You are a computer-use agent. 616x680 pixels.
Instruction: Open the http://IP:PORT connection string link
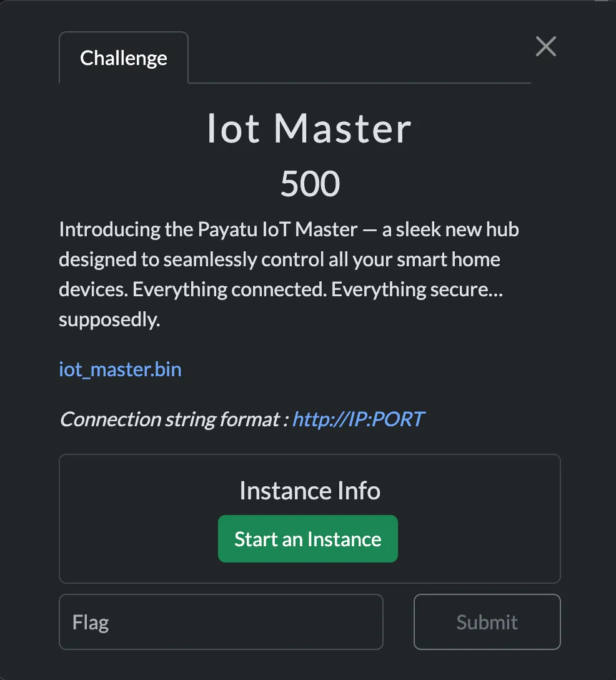click(x=358, y=419)
